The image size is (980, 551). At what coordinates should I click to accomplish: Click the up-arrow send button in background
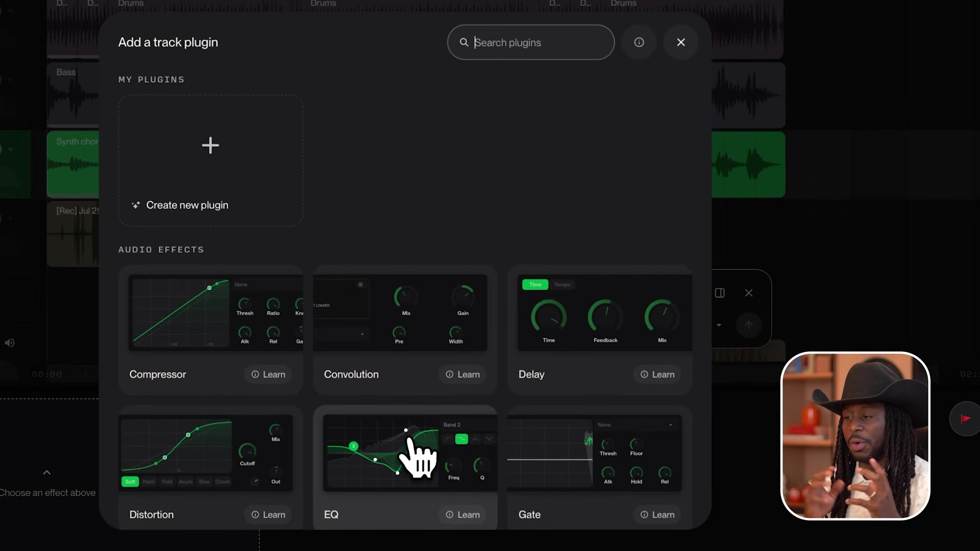click(749, 325)
